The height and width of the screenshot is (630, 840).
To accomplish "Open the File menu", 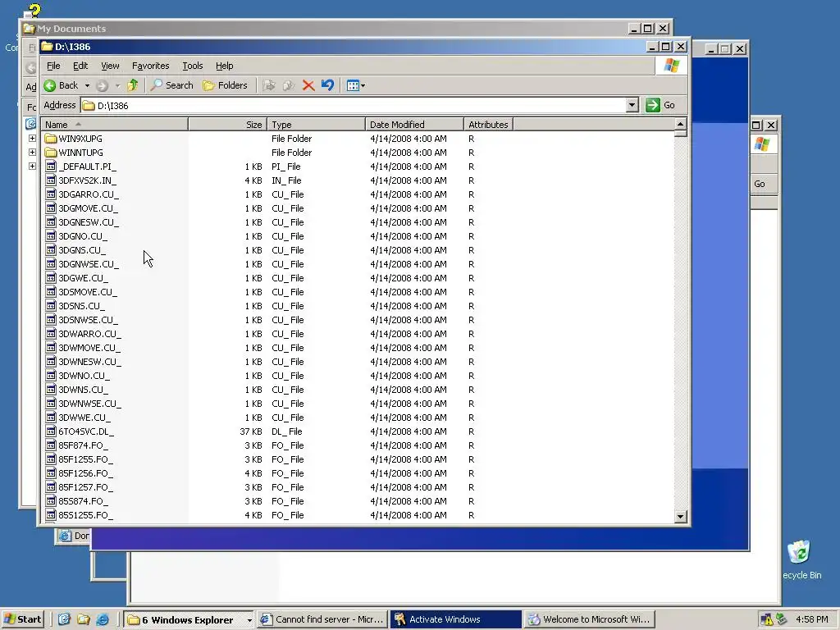I will click(x=53, y=66).
